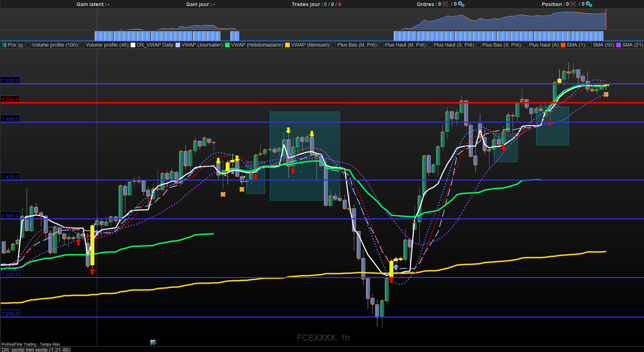The image size is (644, 352).
Task: Click the orange SMA (1) color swatch
Action: (563, 45)
